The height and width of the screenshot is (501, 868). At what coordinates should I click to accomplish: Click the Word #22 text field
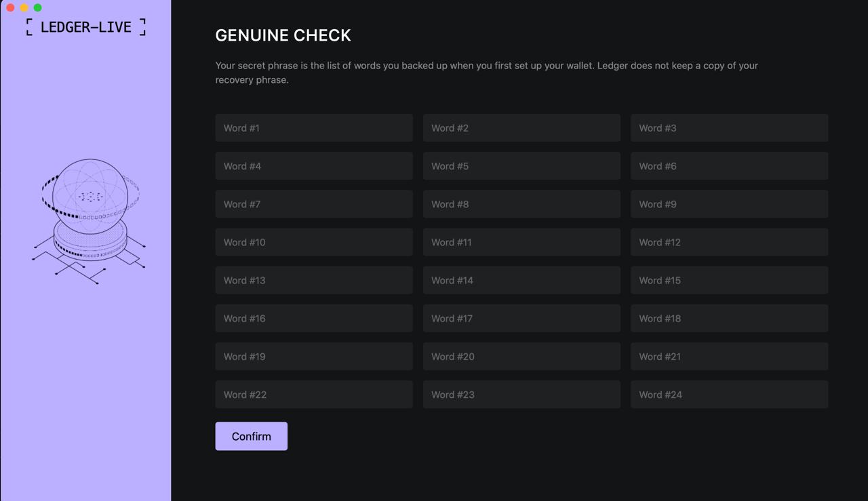point(314,394)
